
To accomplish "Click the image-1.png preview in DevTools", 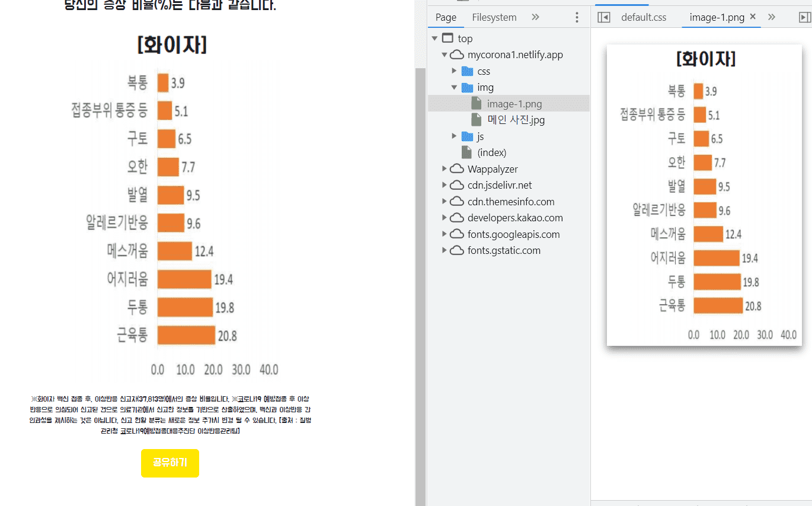I will coord(704,195).
